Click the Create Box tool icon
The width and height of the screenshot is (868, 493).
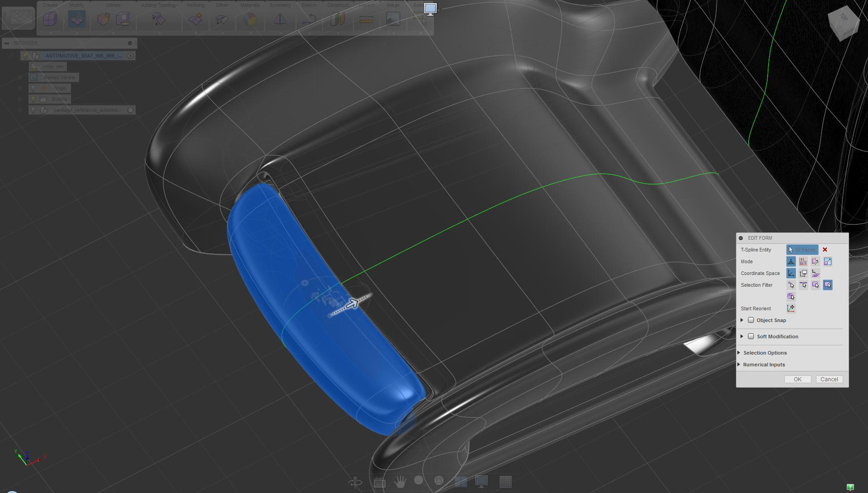coord(50,19)
